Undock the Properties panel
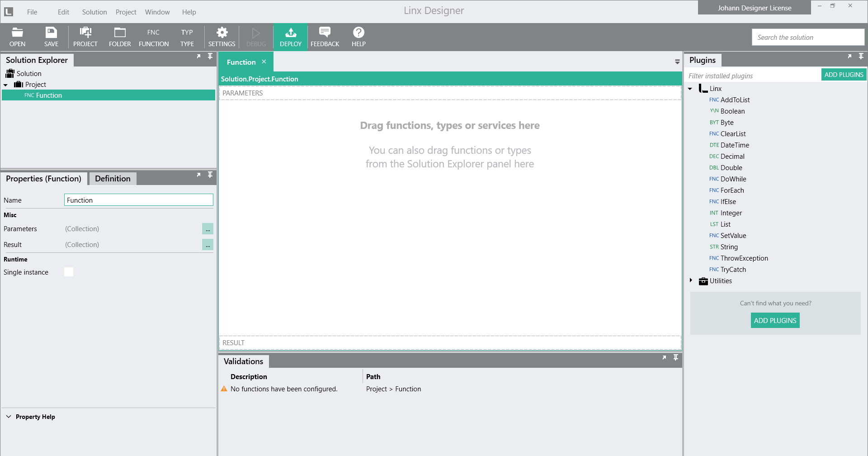The height and width of the screenshot is (456, 868). click(198, 175)
